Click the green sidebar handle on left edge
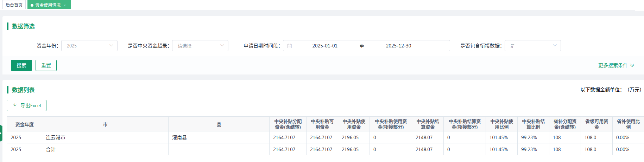This screenshot has height=162, width=644. 1,133
